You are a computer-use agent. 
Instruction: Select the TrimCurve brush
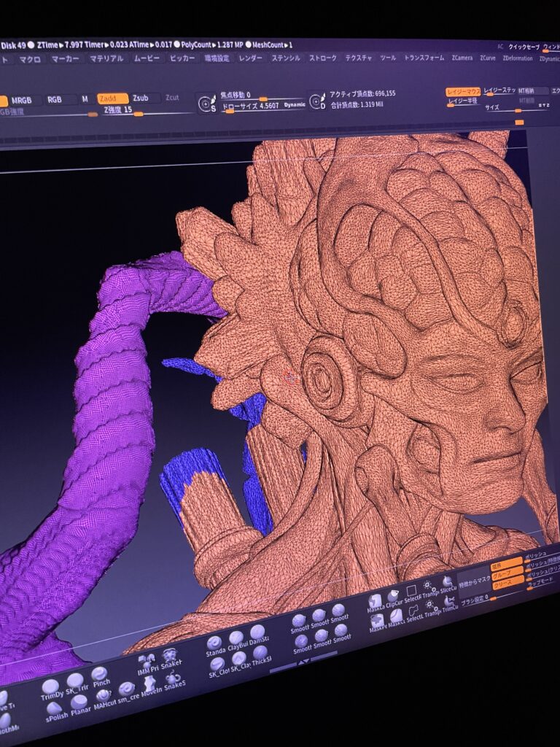[x=450, y=604]
